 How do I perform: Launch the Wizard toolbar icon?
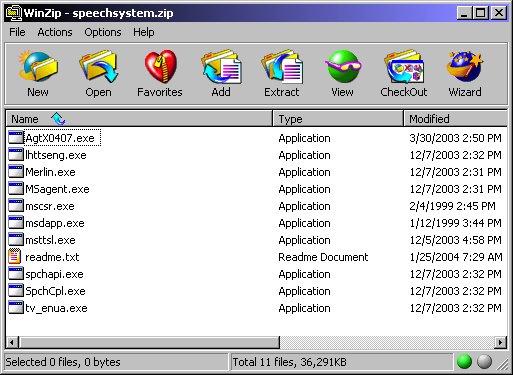(465, 66)
